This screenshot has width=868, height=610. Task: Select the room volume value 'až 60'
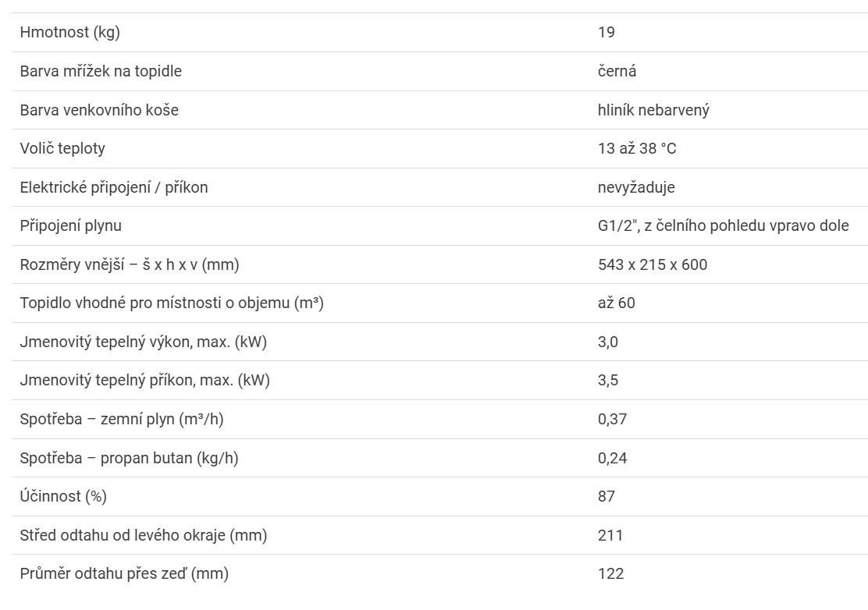point(617,303)
